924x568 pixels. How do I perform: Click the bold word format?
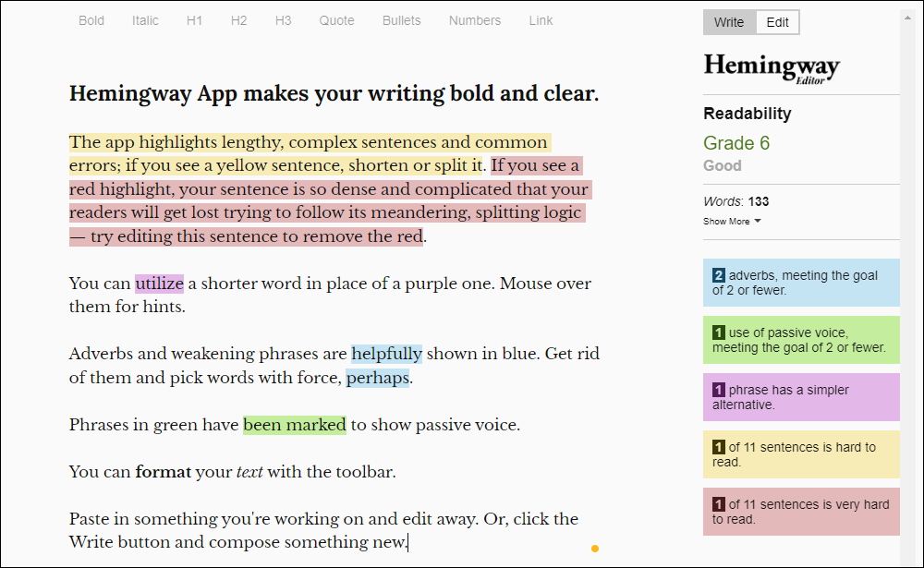point(164,472)
